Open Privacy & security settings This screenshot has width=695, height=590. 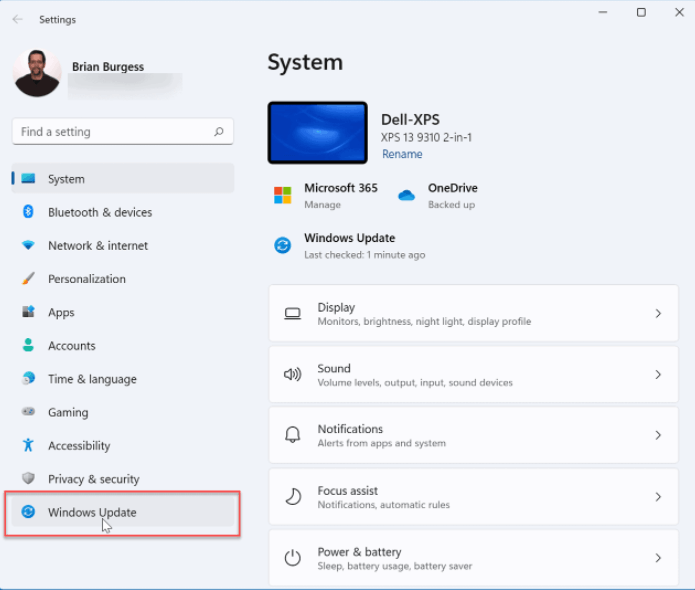(123, 478)
